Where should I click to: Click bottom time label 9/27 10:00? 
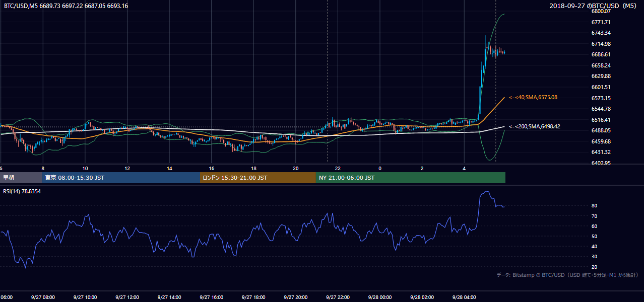point(85,297)
